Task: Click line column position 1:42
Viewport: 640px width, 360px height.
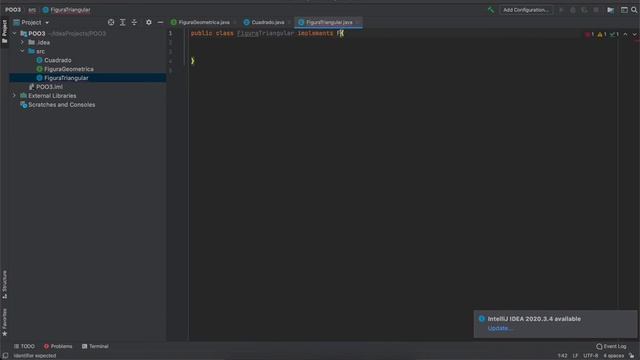Action: click(562, 356)
